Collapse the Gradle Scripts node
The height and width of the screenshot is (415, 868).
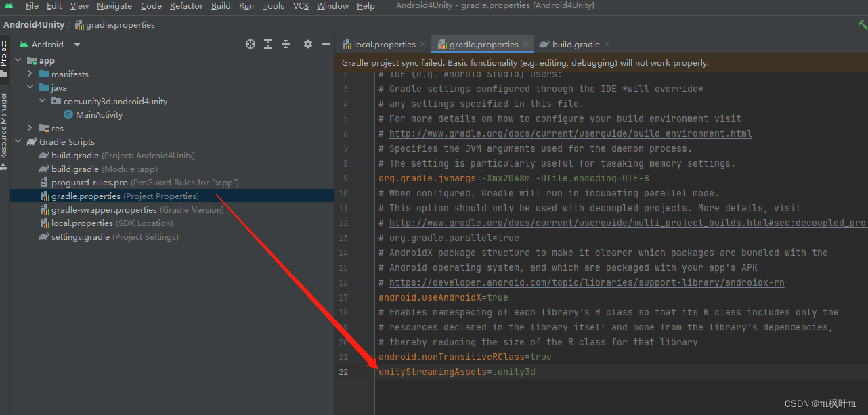point(18,141)
